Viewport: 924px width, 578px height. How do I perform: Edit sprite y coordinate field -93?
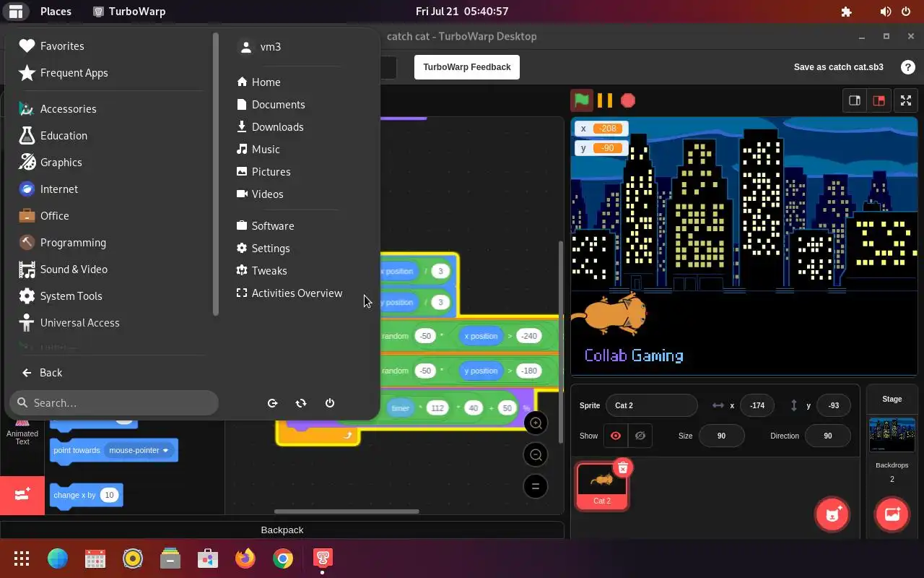(834, 405)
